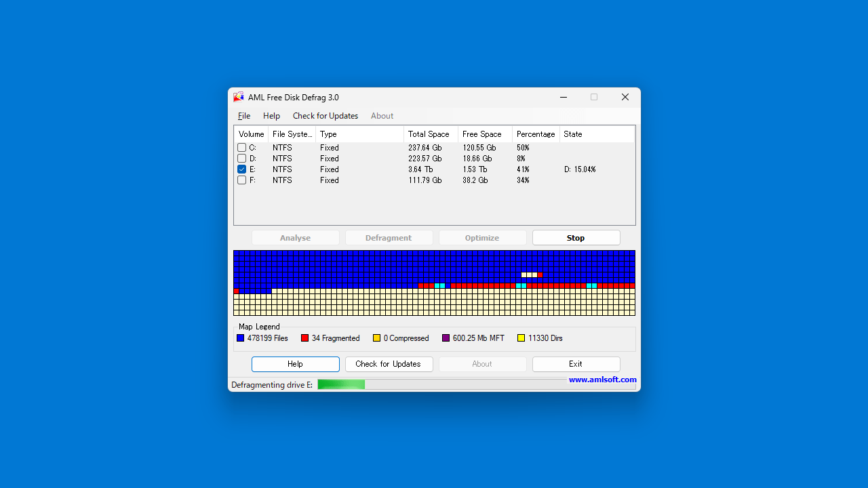Click the Optimize button
The height and width of the screenshot is (488, 868).
click(482, 238)
